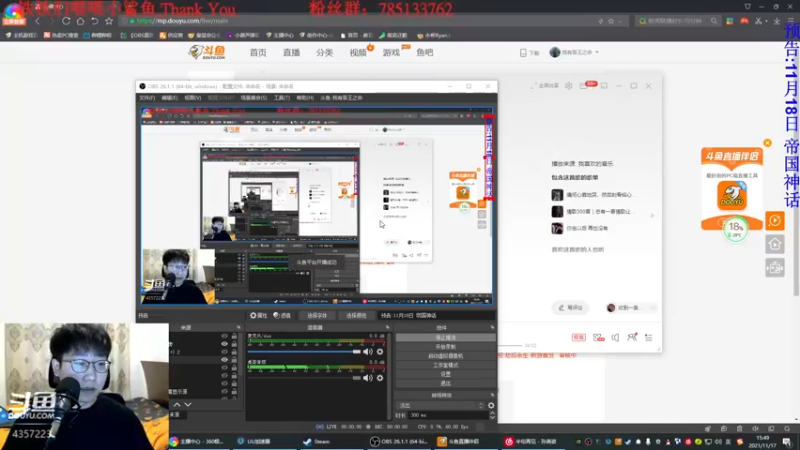Mute the 麦克风/Aux speaker icon
The image size is (800, 450).
click(x=367, y=352)
